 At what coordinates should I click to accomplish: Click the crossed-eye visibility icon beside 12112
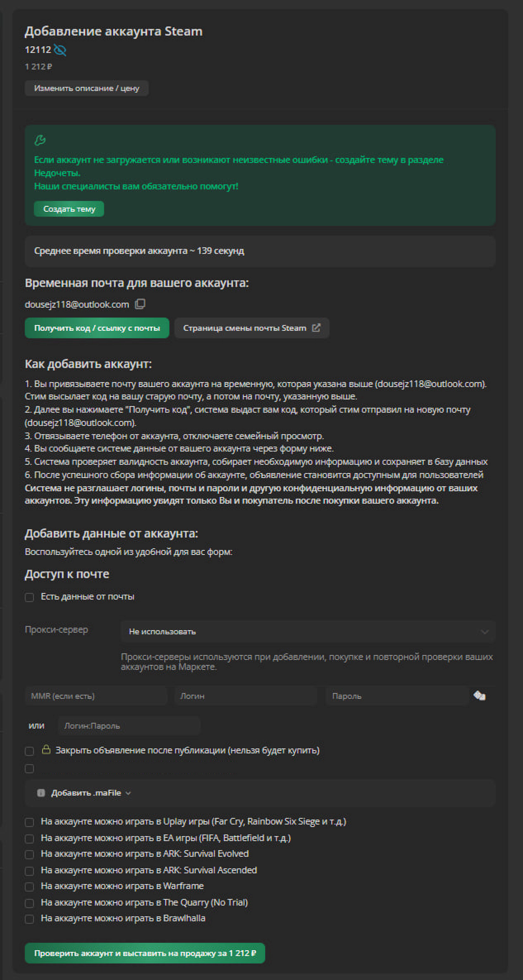tap(60, 50)
